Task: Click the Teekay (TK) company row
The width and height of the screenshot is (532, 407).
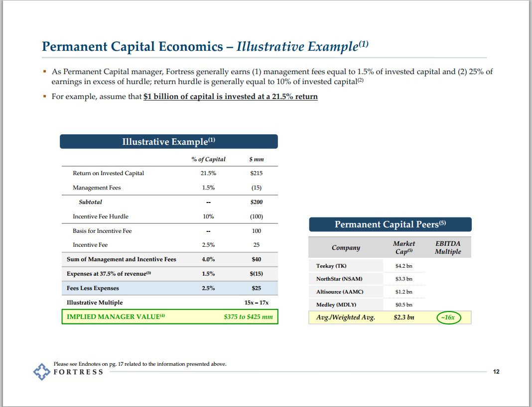Action: [x=331, y=266]
